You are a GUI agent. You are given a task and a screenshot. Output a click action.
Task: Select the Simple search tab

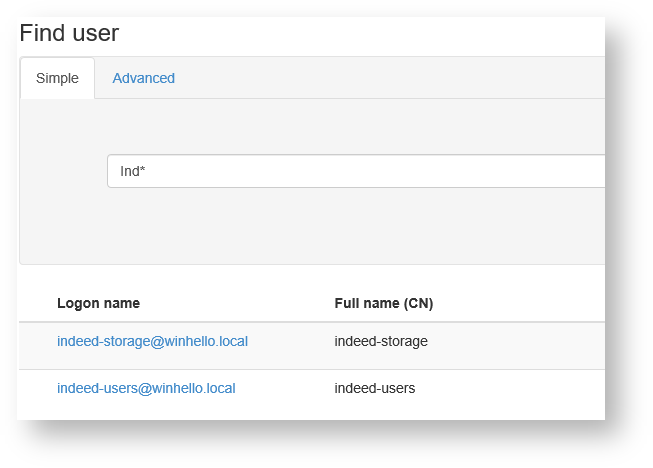tap(57, 78)
